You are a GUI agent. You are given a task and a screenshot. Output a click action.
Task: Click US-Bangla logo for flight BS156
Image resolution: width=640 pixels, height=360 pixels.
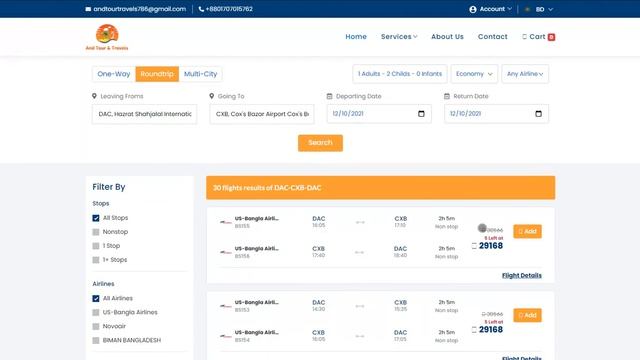point(226,252)
